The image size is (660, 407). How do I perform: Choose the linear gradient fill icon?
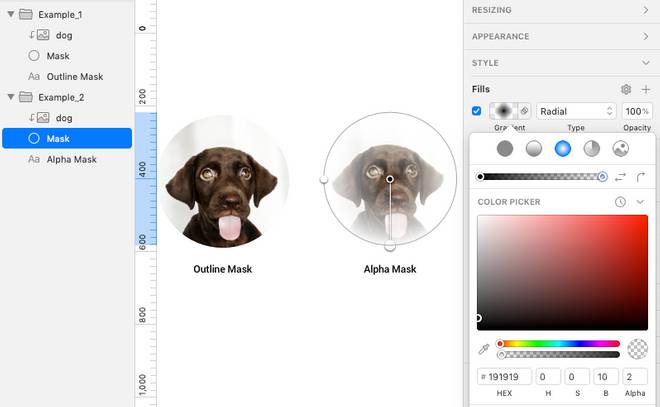coord(534,149)
